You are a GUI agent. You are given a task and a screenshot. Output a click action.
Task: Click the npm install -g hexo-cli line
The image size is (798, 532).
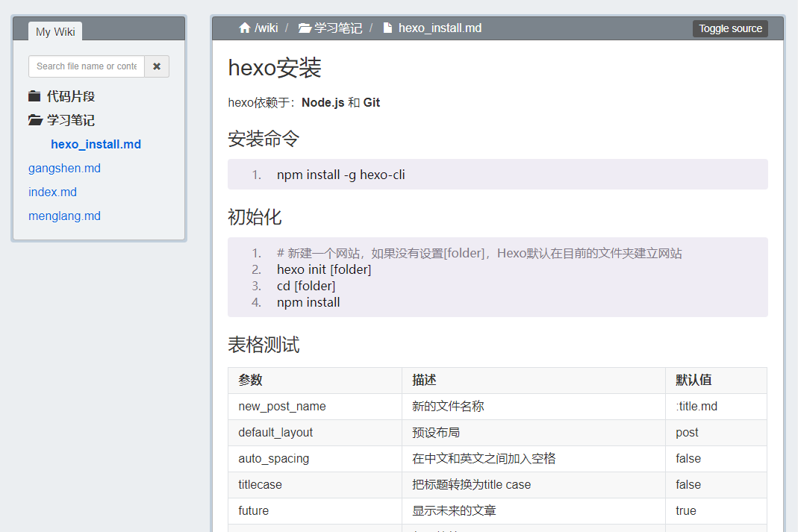pyautogui.click(x=341, y=175)
